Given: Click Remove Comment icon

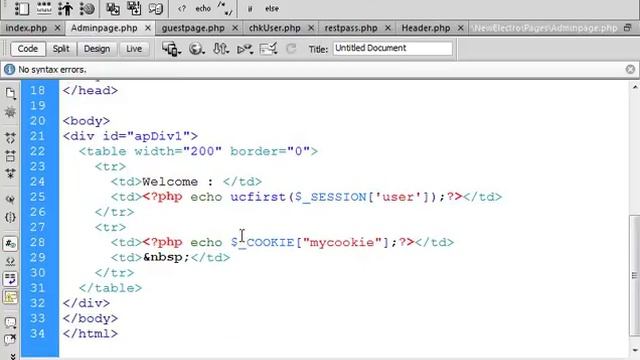Looking at the screenshot, I should (x=10, y=339).
